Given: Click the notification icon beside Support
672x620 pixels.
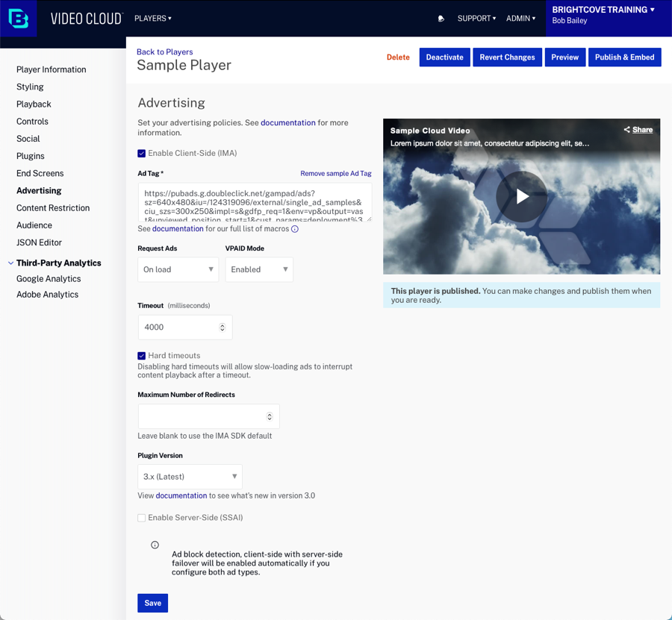Looking at the screenshot, I should click(441, 19).
